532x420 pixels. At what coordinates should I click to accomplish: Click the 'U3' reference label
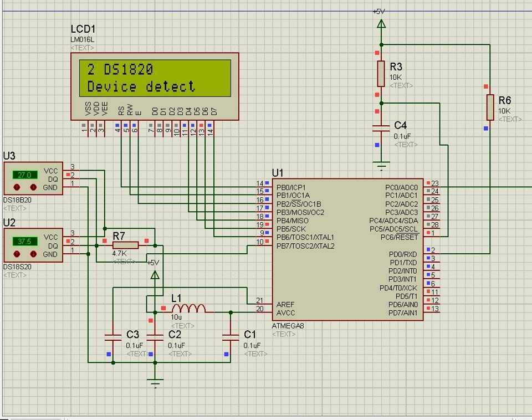pyautogui.click(x=9, y=156)
